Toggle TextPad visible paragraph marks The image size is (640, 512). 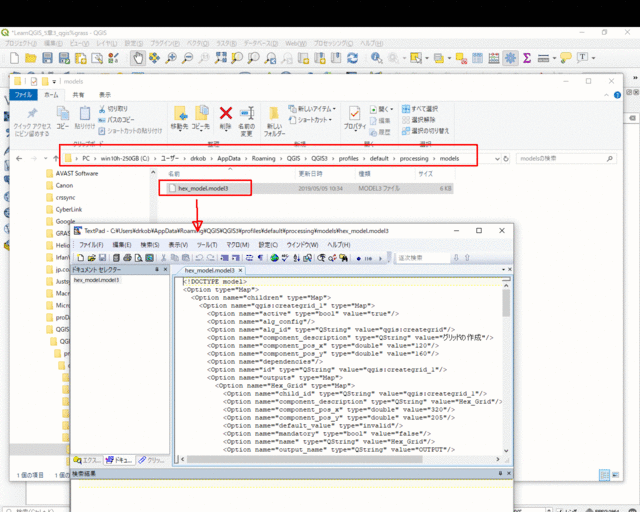(260, 258)
